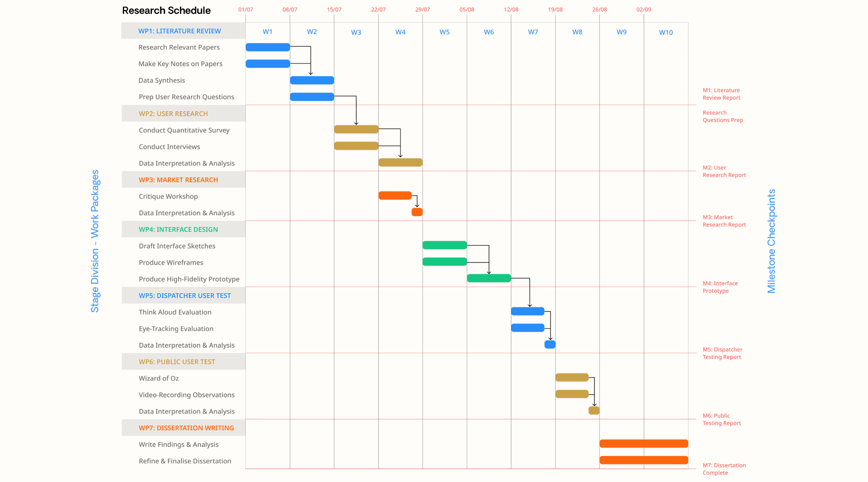This screenshot has width=868, height=482.
Task: Select the Produce Wireframes green bar
Action: [445, 262]
